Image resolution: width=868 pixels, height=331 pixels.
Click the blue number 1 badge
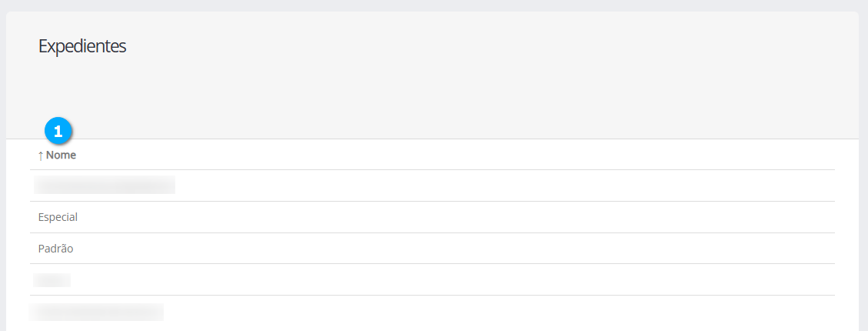tap(58, 131)
